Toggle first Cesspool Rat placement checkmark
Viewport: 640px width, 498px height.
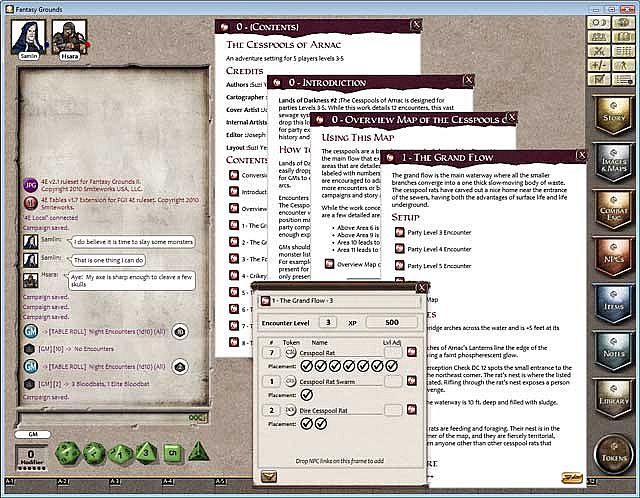[x=307, y=366]
